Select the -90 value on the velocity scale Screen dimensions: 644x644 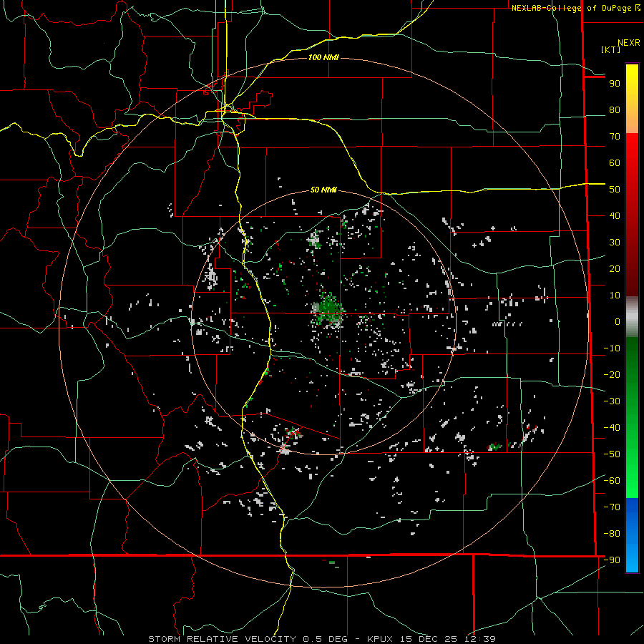(612, 560)
